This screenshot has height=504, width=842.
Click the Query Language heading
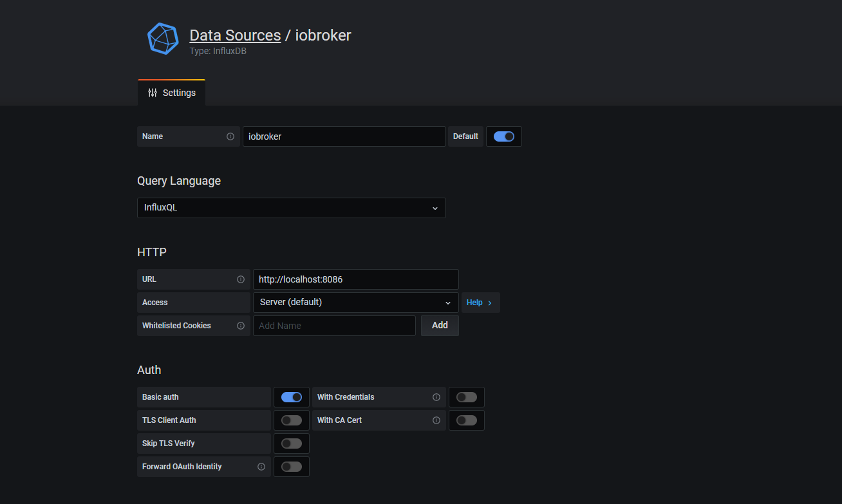(x=179, y=181)
